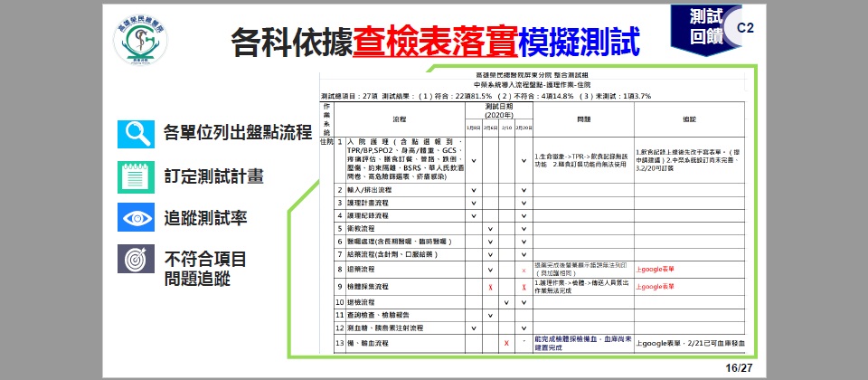Image resolution: width=868 pixels, height=380 pixels.
Task: Click the checkmark in 查詢檢查、檢驗報告 row
Action: 490,316
